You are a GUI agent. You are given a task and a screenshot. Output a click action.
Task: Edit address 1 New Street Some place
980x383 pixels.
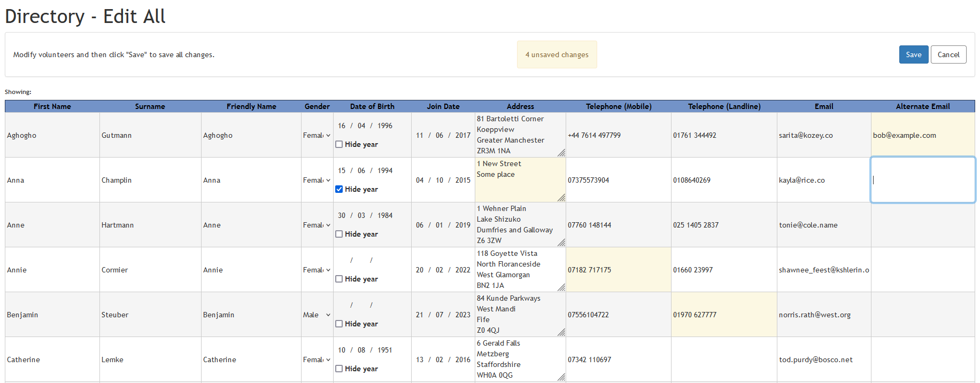click(x=520, y=180)
